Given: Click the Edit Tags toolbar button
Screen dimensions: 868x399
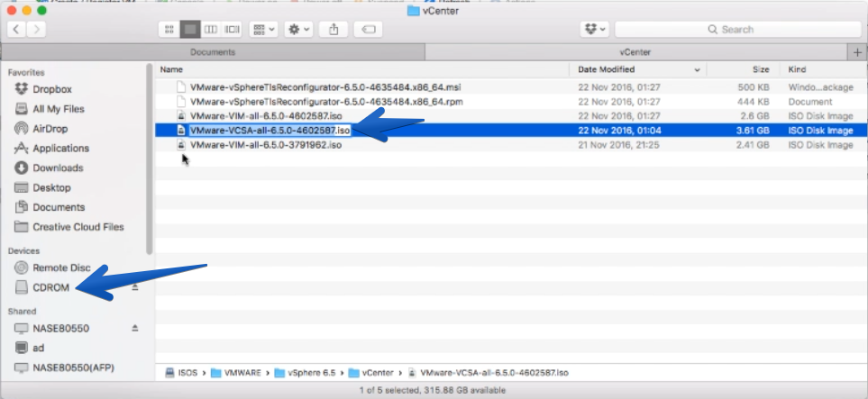Looking at the screenshot, I should pyautogui.click(x=368, y=30).
